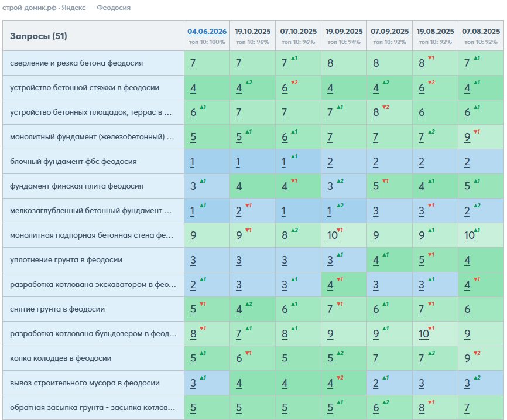This screenshot has width=507, height=420.
Task: Select the 07.09.2025 date header
Action: pos(390,32)
